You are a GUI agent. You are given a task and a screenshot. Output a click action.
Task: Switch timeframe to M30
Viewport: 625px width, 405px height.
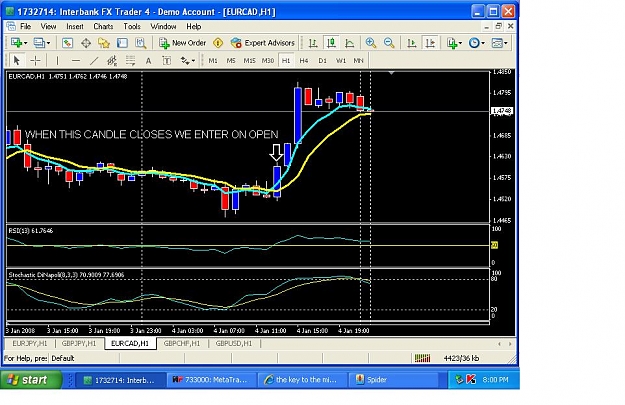coord(268,61)
